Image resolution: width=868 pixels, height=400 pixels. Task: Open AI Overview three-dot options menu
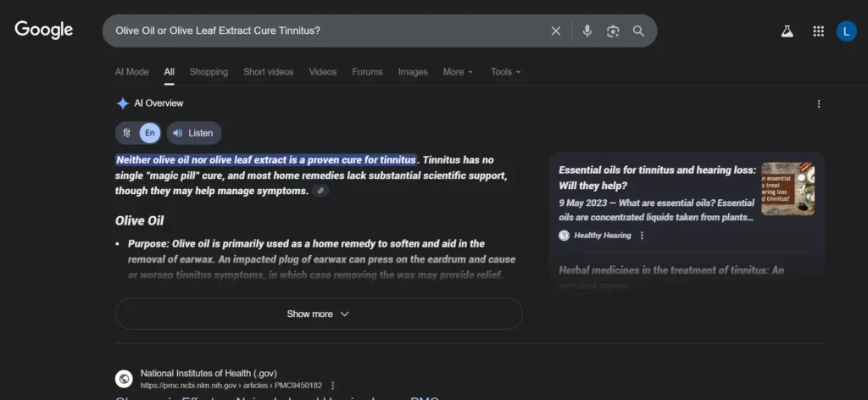[x=818, y=104]
